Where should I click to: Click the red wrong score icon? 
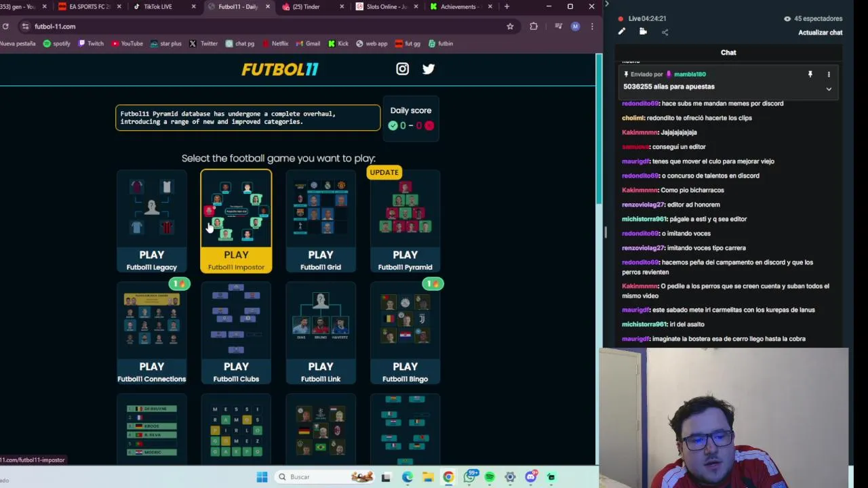pos(429,125)
